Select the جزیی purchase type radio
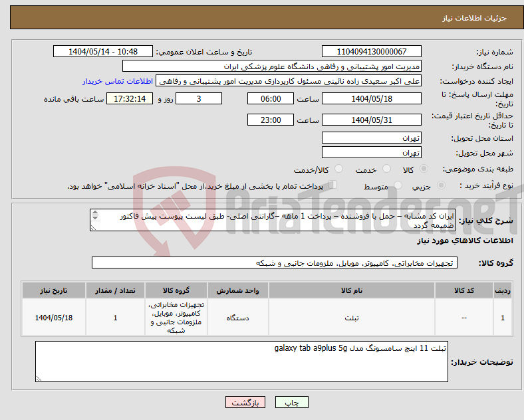This screenshot has width=524, height=420. pyautogui.click(x=441, y=185)
